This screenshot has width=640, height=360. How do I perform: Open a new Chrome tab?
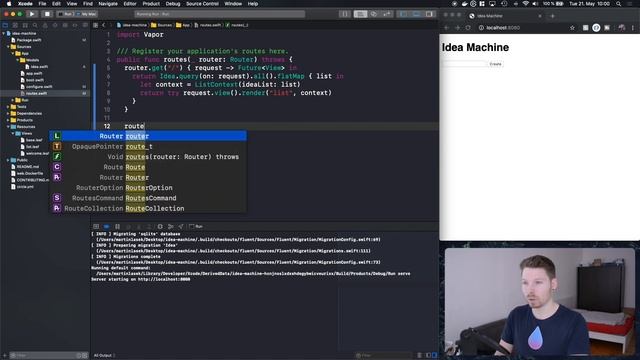click(x=552, y=16)
